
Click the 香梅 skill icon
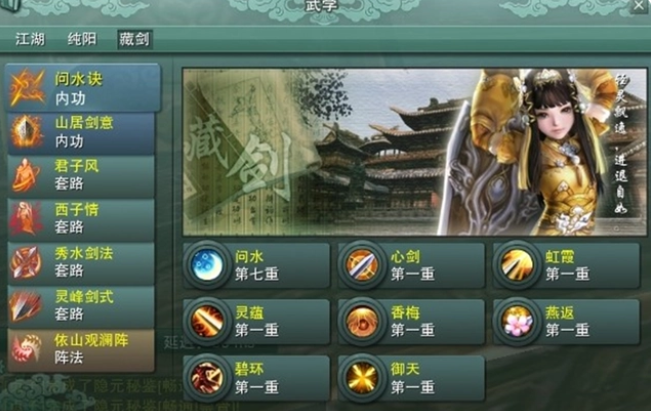pyautogui.click(x=362, y=321)
